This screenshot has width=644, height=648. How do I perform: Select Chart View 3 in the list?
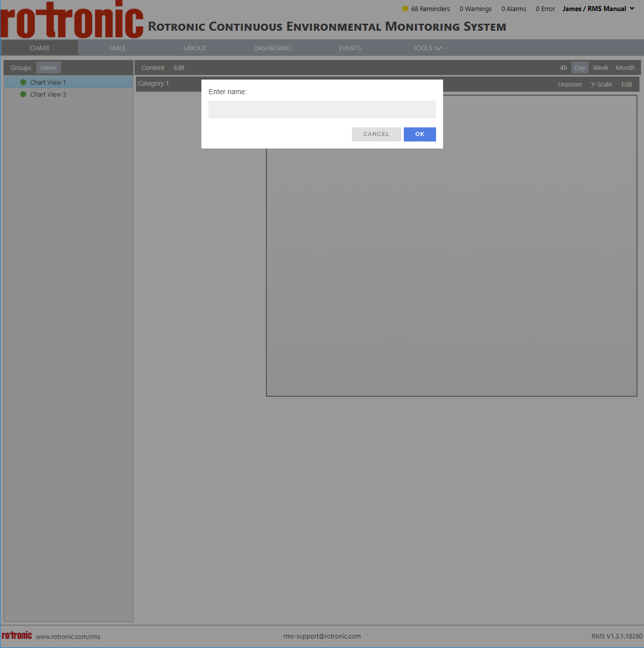pyautogui.click(x=68, y=94)
